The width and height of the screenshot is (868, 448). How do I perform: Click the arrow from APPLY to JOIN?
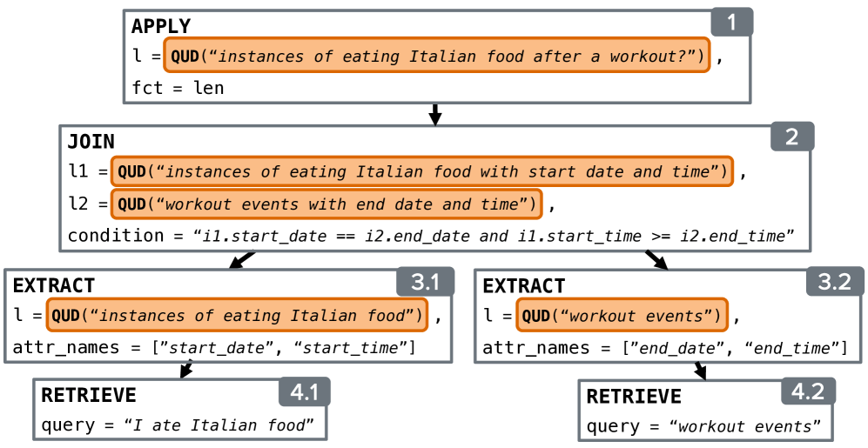point(435,114)
